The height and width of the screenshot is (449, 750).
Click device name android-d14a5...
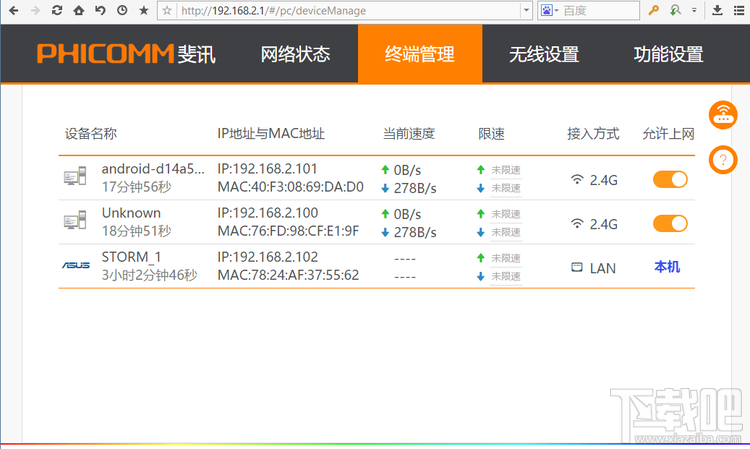(x=153, y=169)
